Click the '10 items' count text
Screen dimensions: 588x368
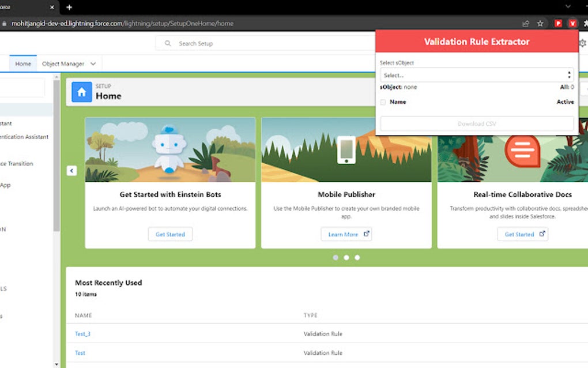pos(85,294)
